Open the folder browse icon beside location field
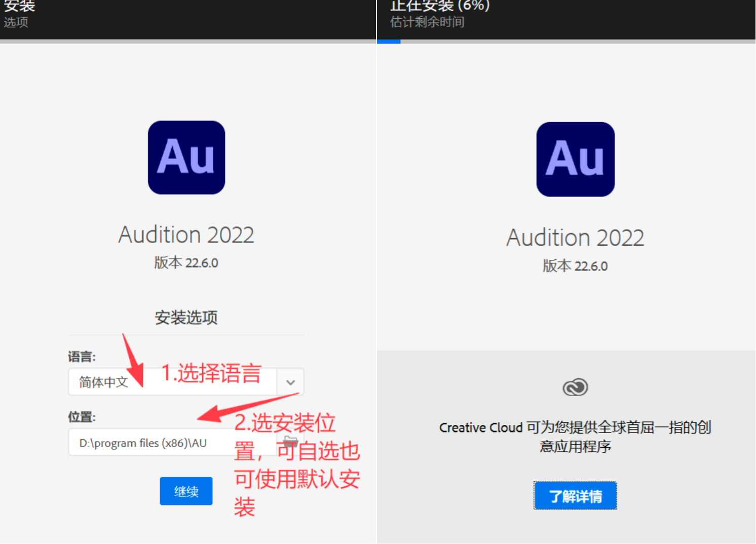The image size is (756, 544). click(290, 441)
